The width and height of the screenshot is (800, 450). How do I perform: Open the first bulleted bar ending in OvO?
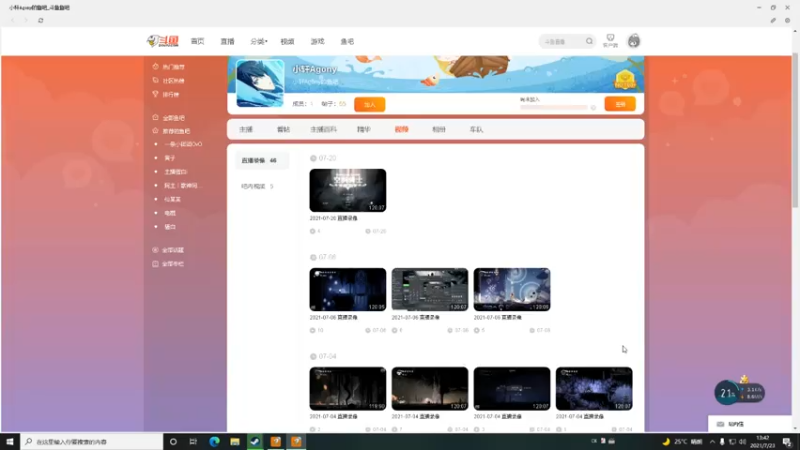[x=183, y=144]
